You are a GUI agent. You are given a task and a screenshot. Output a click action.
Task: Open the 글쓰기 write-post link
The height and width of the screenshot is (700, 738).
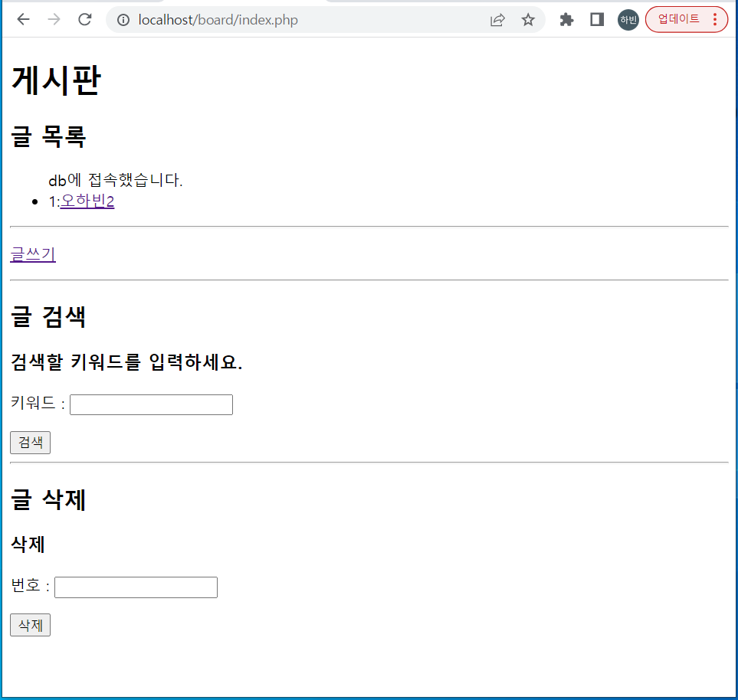32,254
